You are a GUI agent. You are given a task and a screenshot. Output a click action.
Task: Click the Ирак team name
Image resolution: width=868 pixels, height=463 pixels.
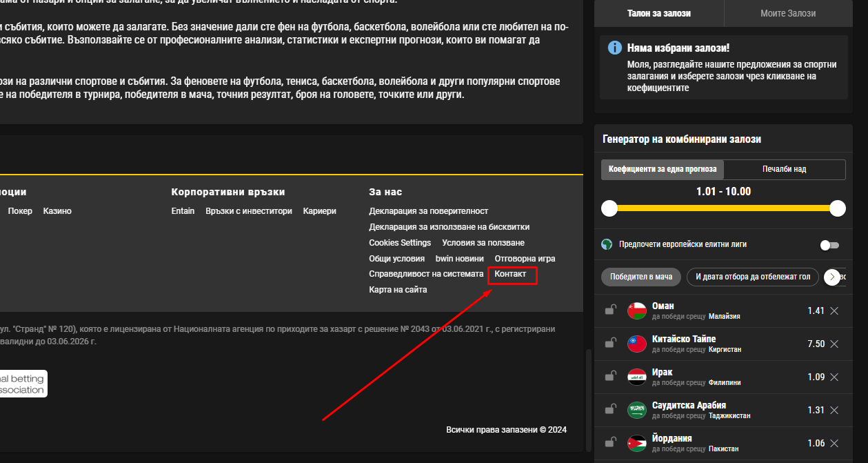[663, 372]
